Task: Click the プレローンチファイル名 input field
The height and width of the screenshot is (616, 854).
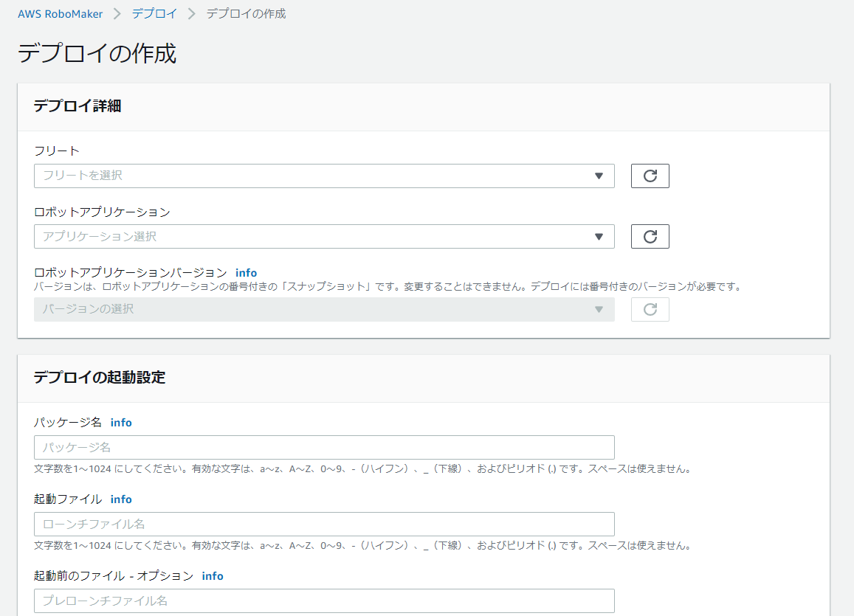Action: 323,601
